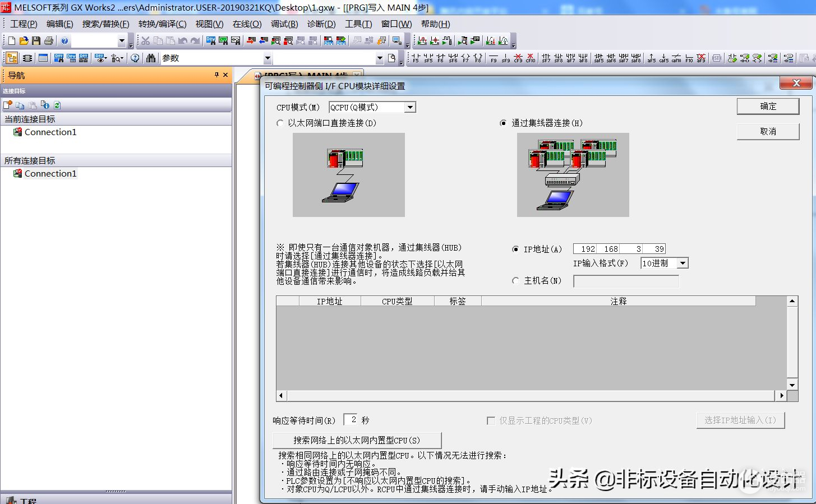Click the new connection target icon
The height and width of the screenshot is (504, 816).
click(7, 105)
